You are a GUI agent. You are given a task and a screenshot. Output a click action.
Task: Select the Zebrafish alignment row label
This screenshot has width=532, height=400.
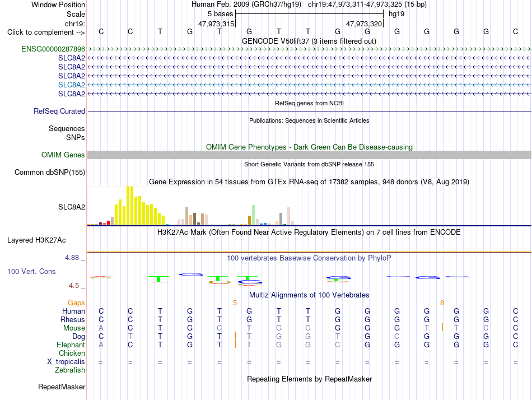(x=70, y=370)
